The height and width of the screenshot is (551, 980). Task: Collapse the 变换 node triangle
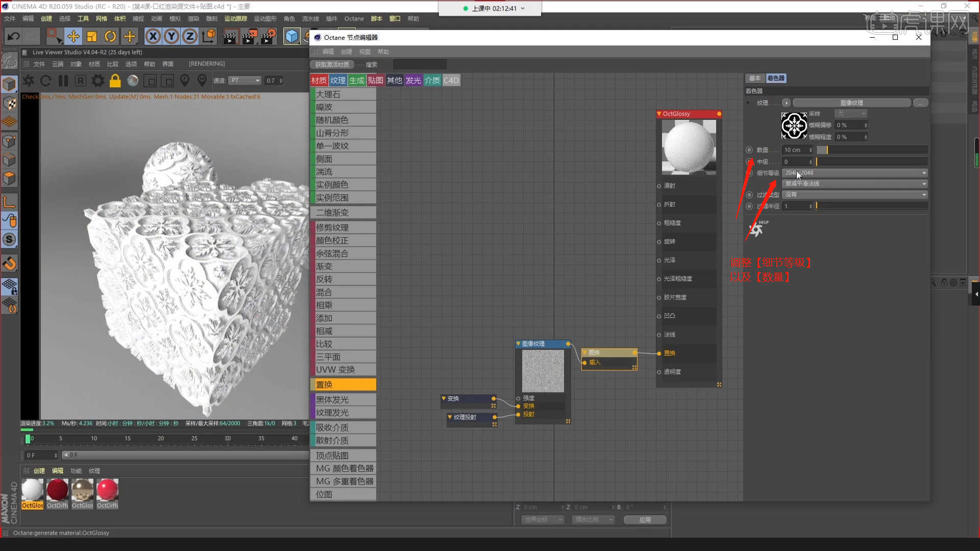point(444,398)
